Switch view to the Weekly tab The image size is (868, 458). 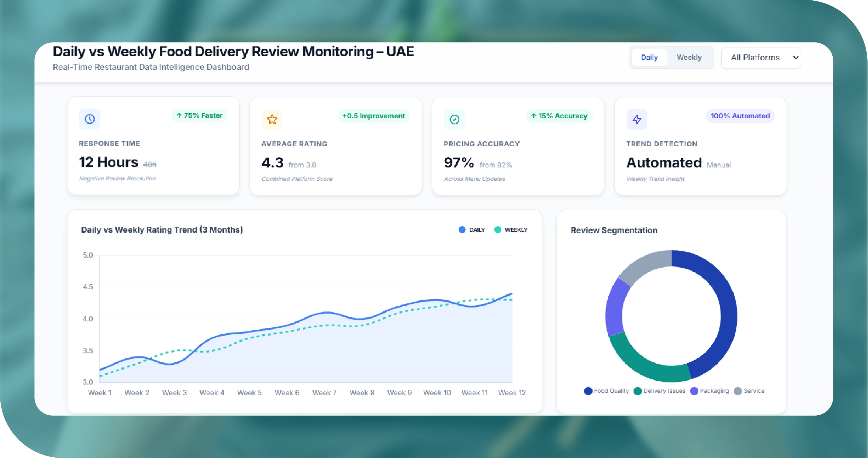[x=689, y=57]
